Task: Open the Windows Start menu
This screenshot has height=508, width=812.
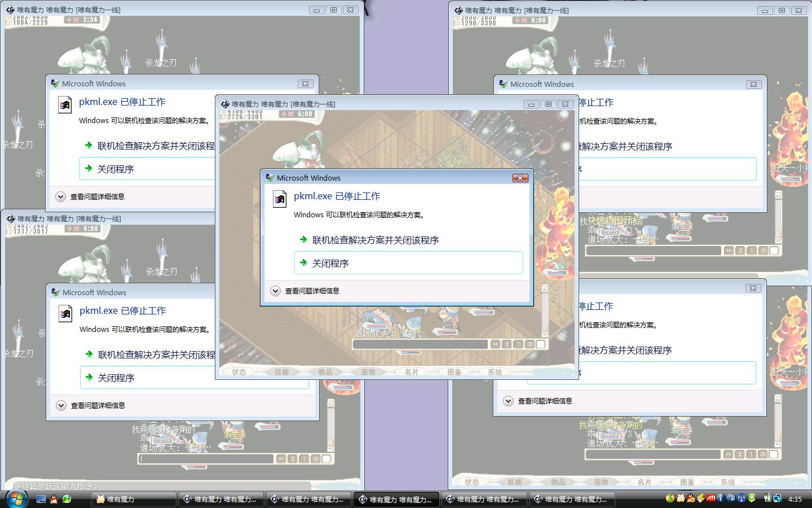Action: pos(16,498)
